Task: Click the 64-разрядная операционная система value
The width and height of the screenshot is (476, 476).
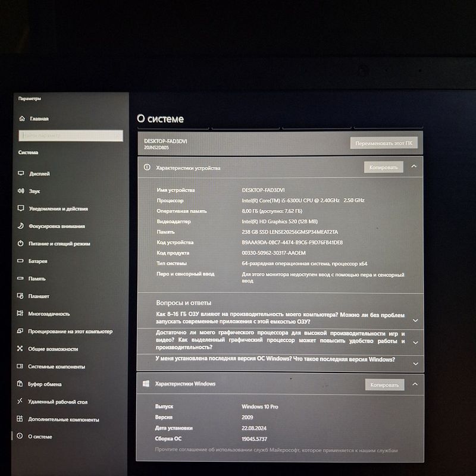Action: (305, 264)
